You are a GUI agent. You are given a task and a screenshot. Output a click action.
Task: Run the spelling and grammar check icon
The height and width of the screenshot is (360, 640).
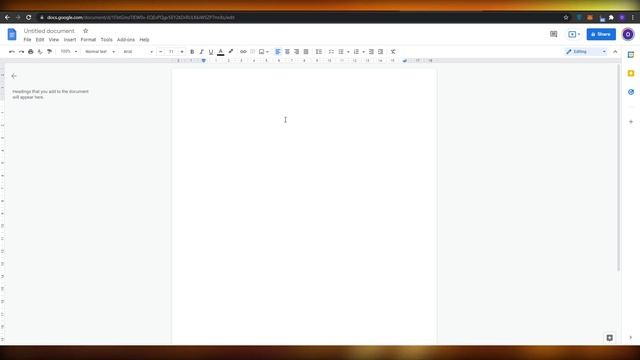[40, 52]
